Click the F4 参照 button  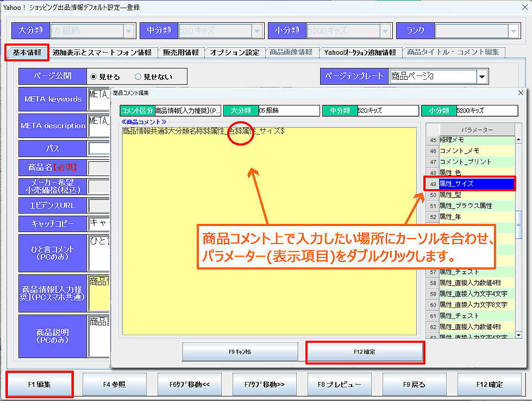114,384
